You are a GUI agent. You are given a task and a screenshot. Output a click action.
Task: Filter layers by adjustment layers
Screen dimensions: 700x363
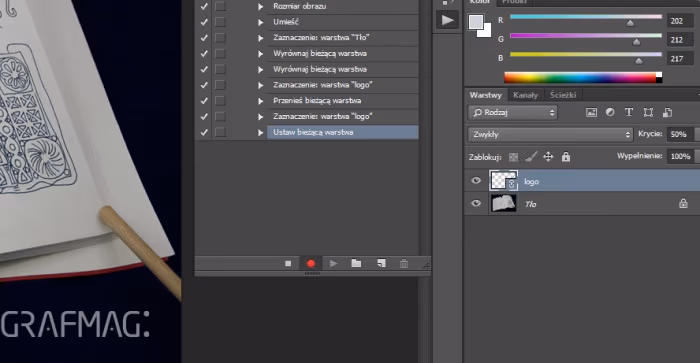[610, 113]
